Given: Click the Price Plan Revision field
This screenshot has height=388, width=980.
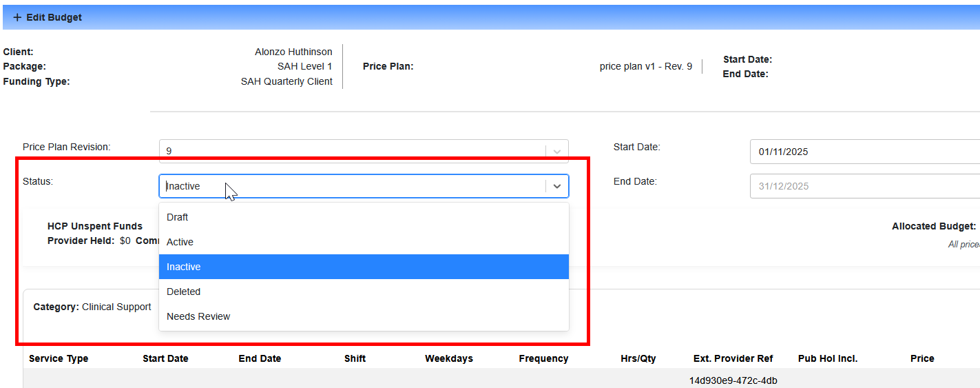Looking at the screenshot, I should (x=351, y=151).
